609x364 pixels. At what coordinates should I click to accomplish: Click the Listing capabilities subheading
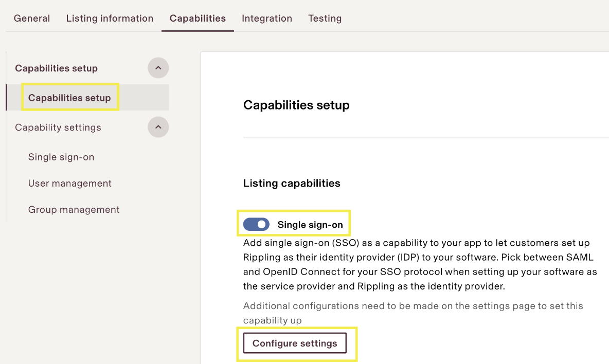292,184
